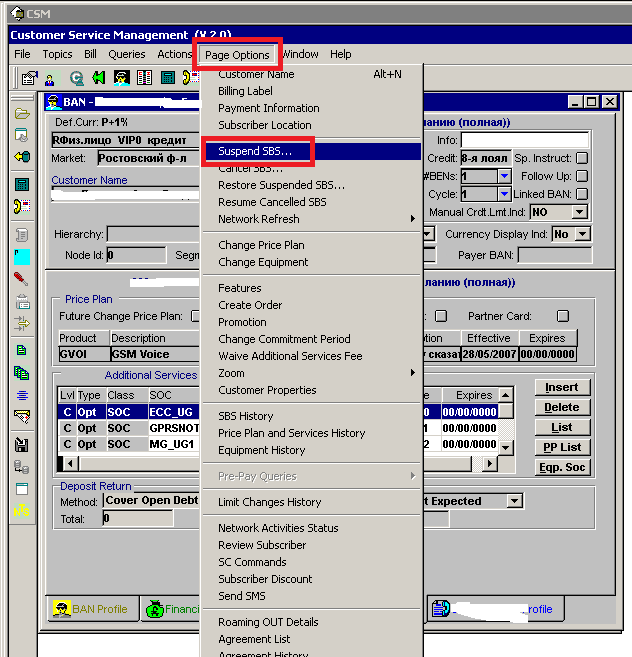Viewport: 632px width, 657px height.
Task: Click the blue centered-lines icon in sidebar
Action: (x=22, y=395)
